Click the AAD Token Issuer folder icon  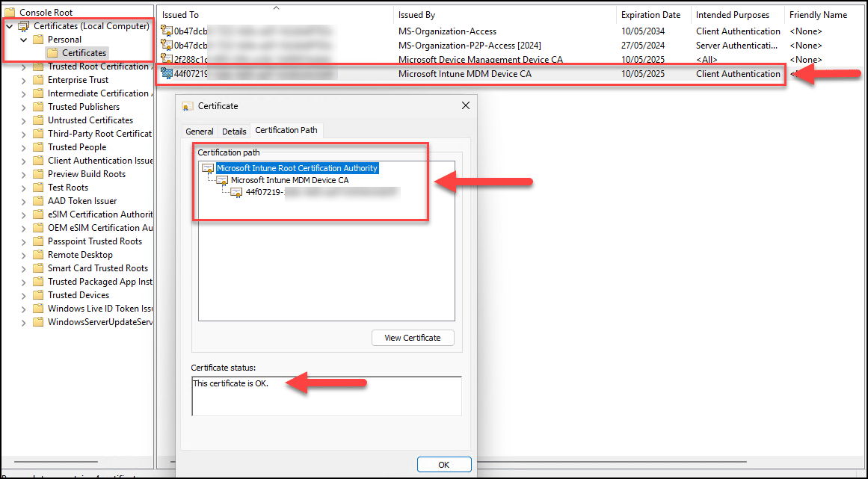[x=38, y=201]
